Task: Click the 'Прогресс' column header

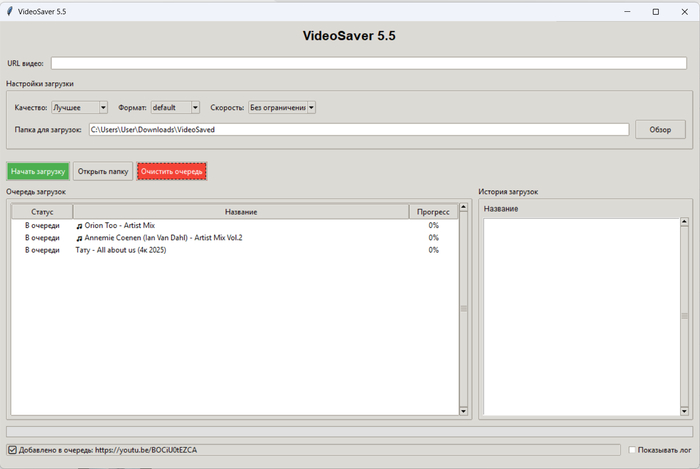Action: click(x=433, y=212)
